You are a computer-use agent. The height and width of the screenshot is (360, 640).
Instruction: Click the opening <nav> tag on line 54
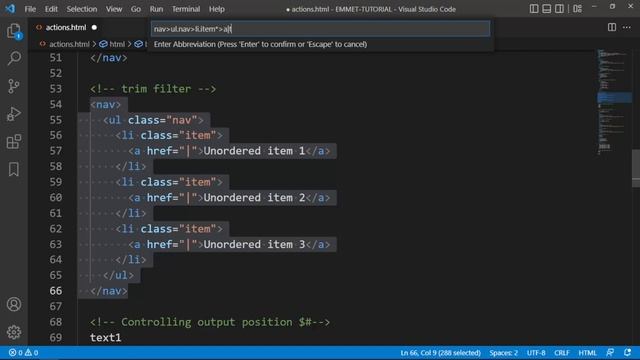[x=106, y=104]
